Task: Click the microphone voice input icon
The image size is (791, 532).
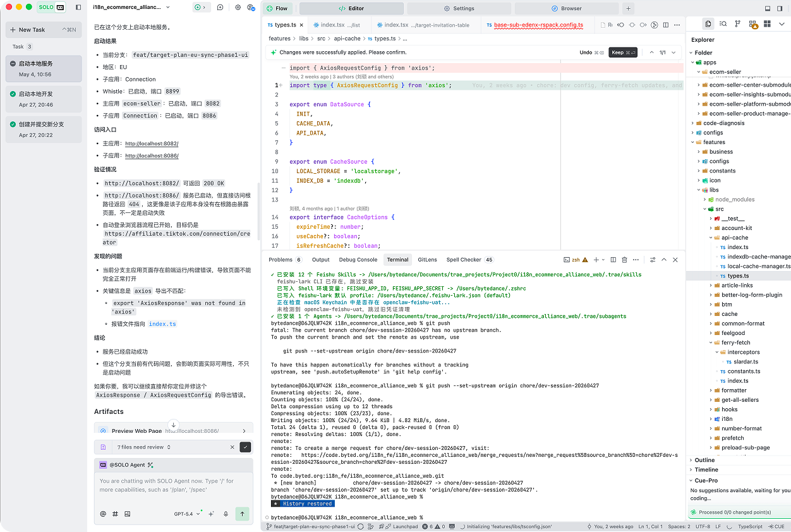Action: point(226,514)
